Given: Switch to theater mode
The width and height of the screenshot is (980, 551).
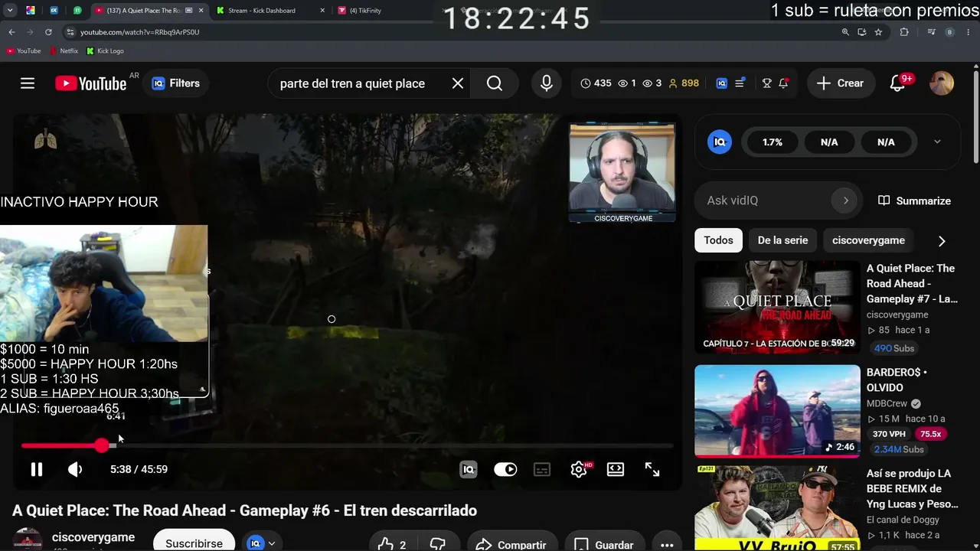Looking at the screenshot, I should 616,469.
